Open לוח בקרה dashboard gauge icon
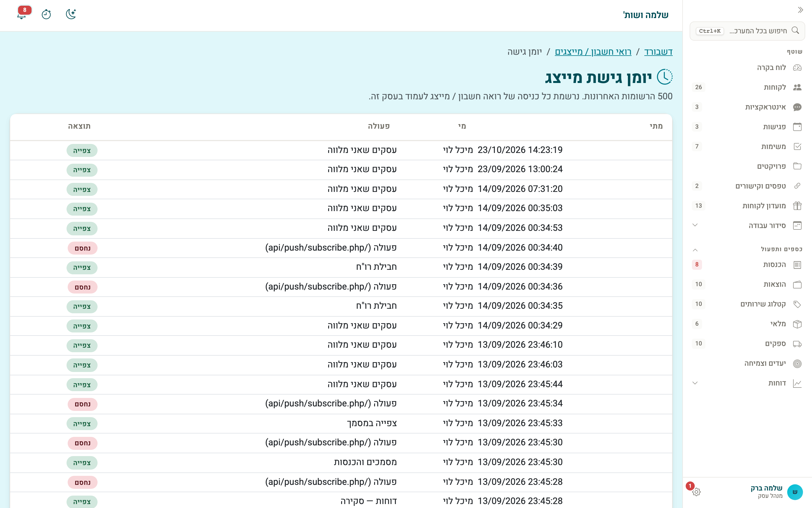812x508 pixels. tap(797, 68)
